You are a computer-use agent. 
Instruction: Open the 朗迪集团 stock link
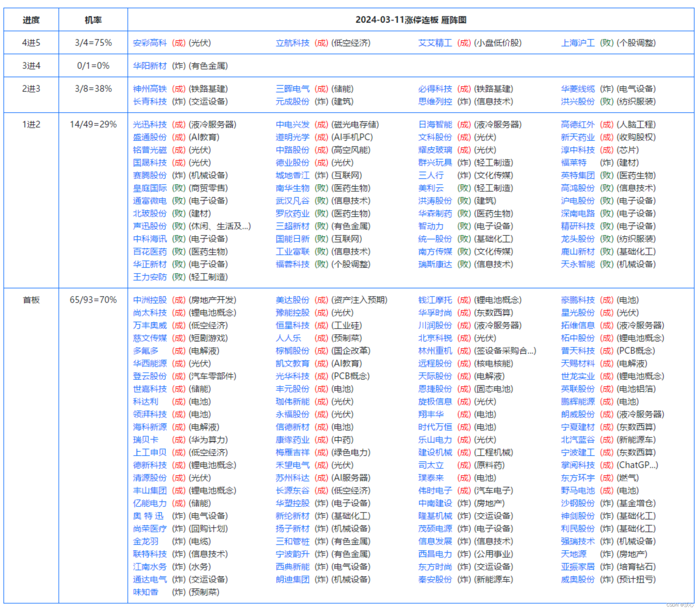[x=293, y=580]
